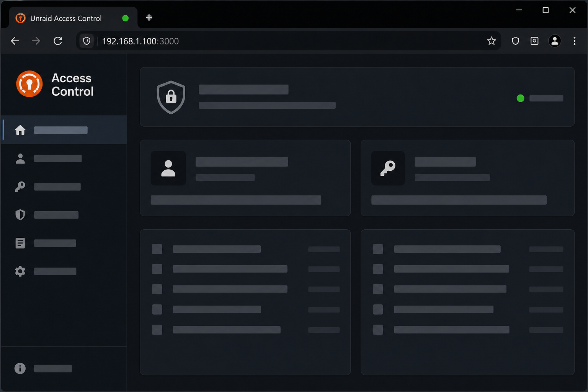
Task: View site information shield beside the URL
Action: (x=87, y=41)
